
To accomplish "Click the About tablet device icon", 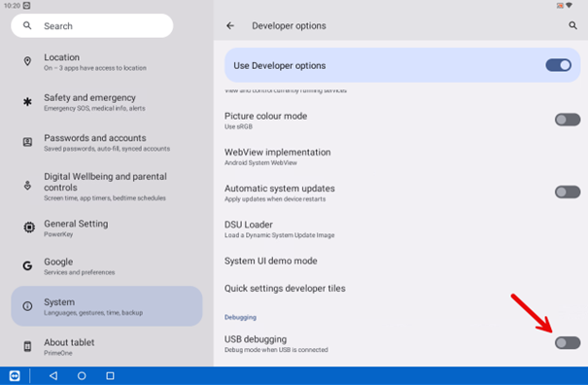I will pos(27,346).
